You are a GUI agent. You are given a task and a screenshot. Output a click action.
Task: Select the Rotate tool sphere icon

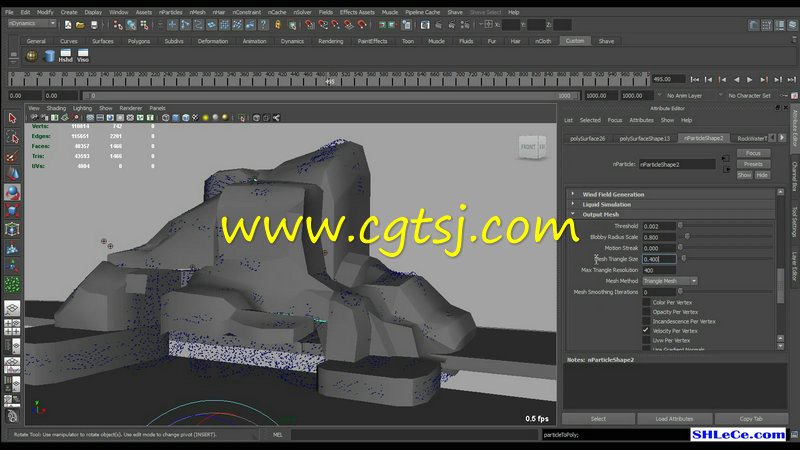12,192
